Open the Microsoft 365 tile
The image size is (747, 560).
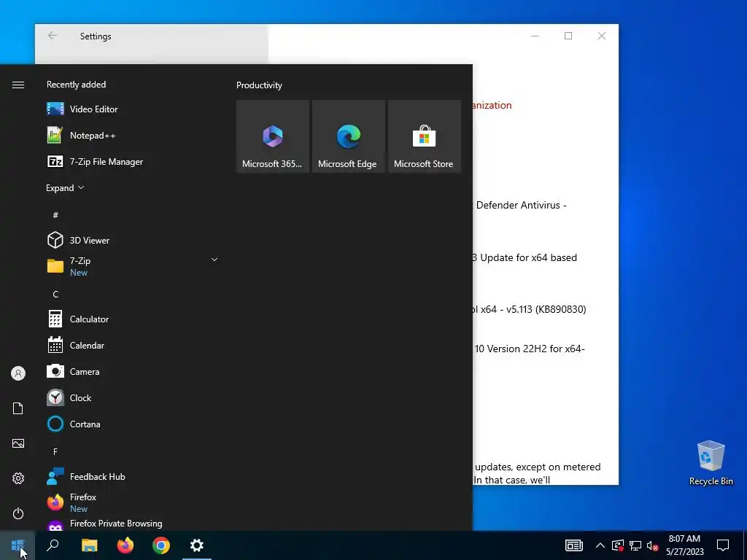tap(273, 136)
